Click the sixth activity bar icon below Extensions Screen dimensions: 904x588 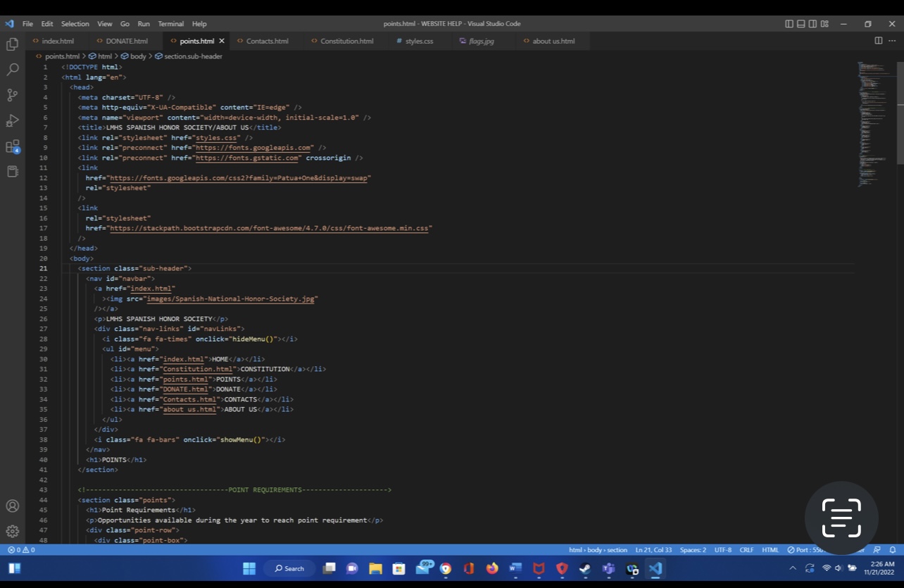pyautogui.click(x=12, y=172)
